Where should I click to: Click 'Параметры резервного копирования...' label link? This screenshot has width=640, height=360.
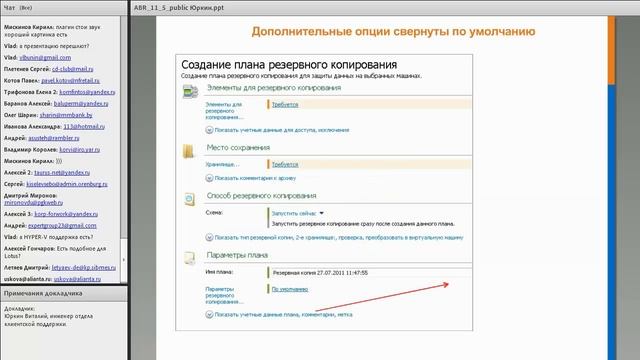(224, 296)
